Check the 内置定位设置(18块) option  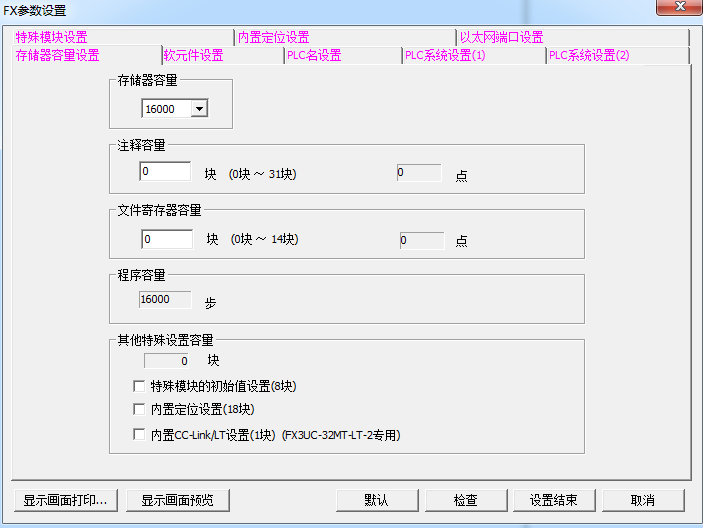point(139,409)
